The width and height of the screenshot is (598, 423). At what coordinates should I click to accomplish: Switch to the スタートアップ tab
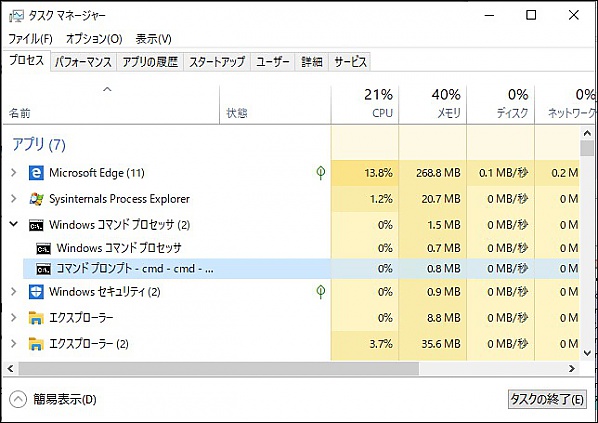(217, 62)
